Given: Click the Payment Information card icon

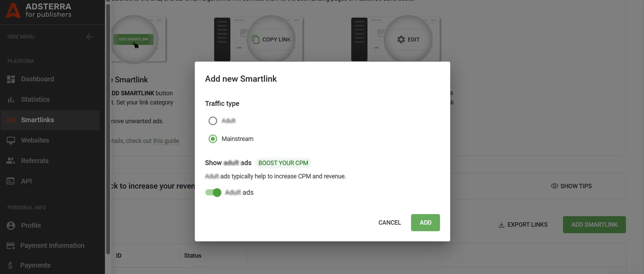Looking at the screenshot, I should pyautogui.click(x=11, y=246).
